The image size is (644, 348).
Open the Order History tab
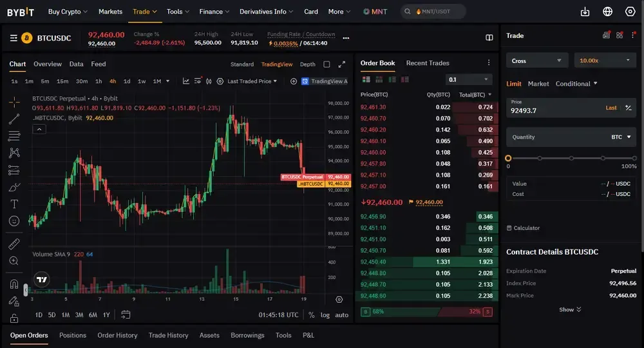point(117,335)
